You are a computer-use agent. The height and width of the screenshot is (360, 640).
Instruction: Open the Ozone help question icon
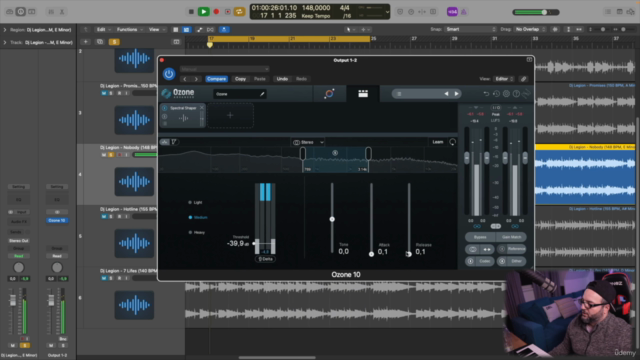pos(516,94)
